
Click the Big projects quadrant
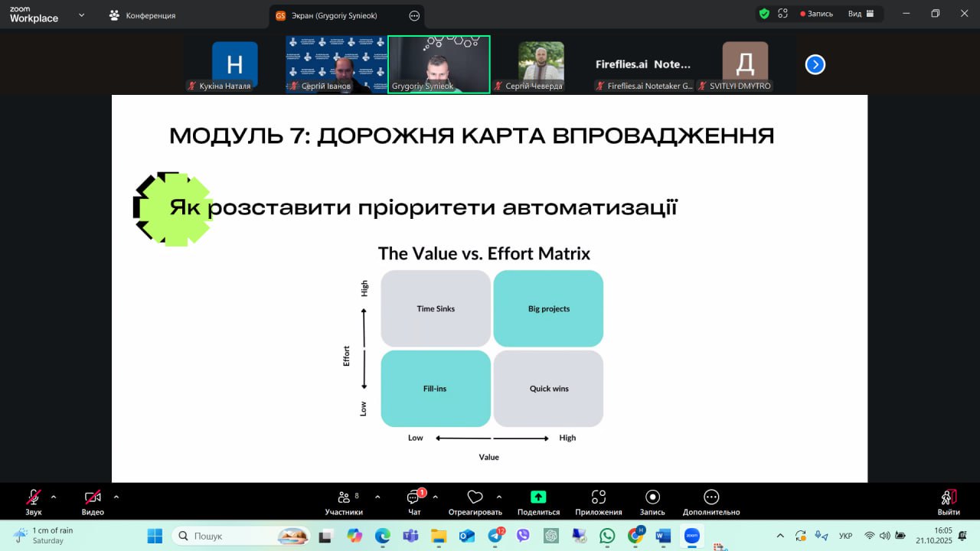pyautogui.click(x=548, y=308)
